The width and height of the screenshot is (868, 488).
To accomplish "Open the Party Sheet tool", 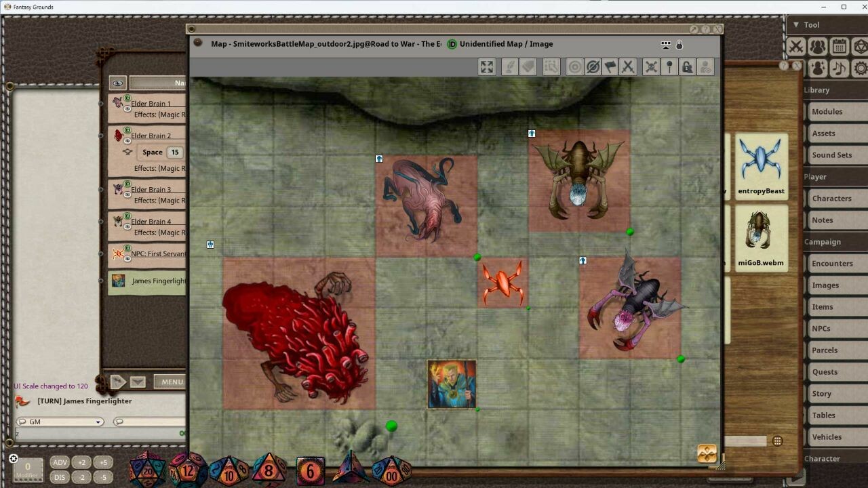I will tap(818, 47).
